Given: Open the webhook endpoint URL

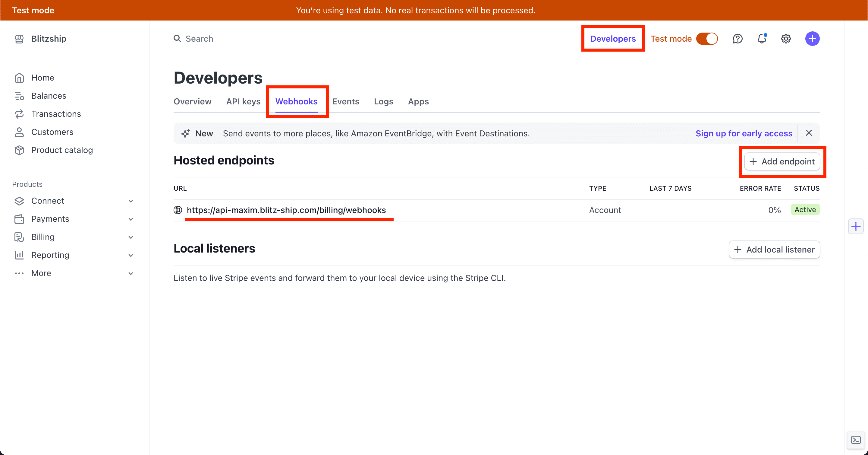Looking at the screenshot, I should (286, 210).
